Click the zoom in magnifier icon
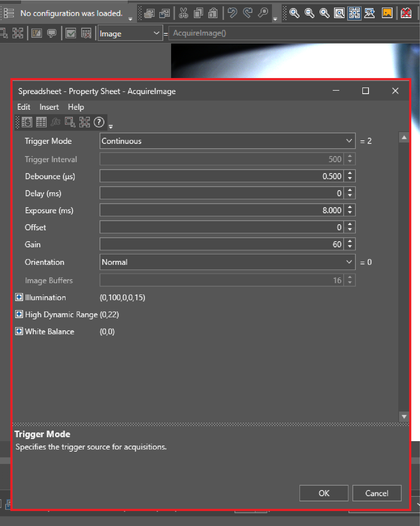Screen dimensions: 420x526 tap(294, 13)
